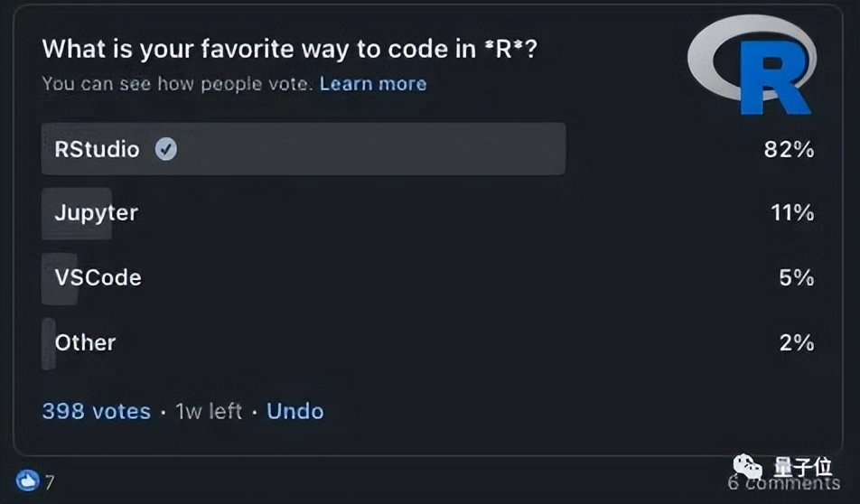Select the Other poll option
Viewport: 860px width, 504px height.
pos(85,342)
